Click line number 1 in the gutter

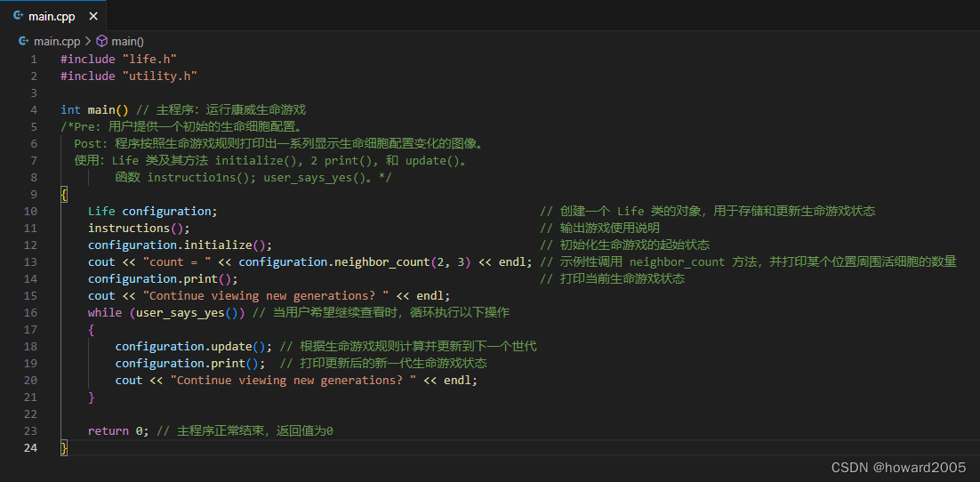click(34, 59)
